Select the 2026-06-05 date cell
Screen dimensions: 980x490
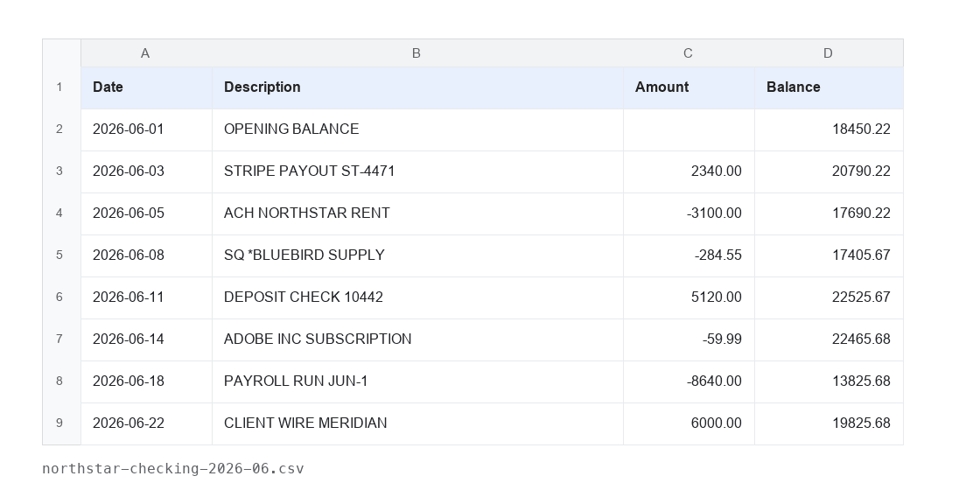(146, 213)
